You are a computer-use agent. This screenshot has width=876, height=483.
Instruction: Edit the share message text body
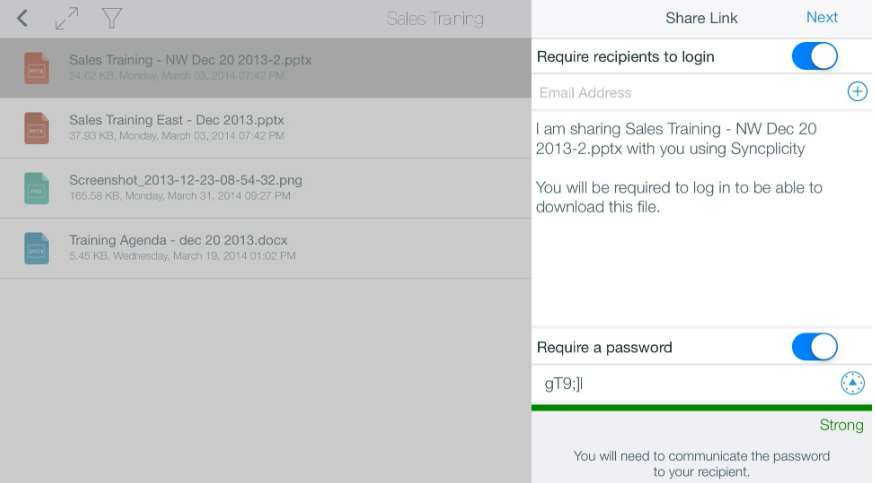coord(702,219)
